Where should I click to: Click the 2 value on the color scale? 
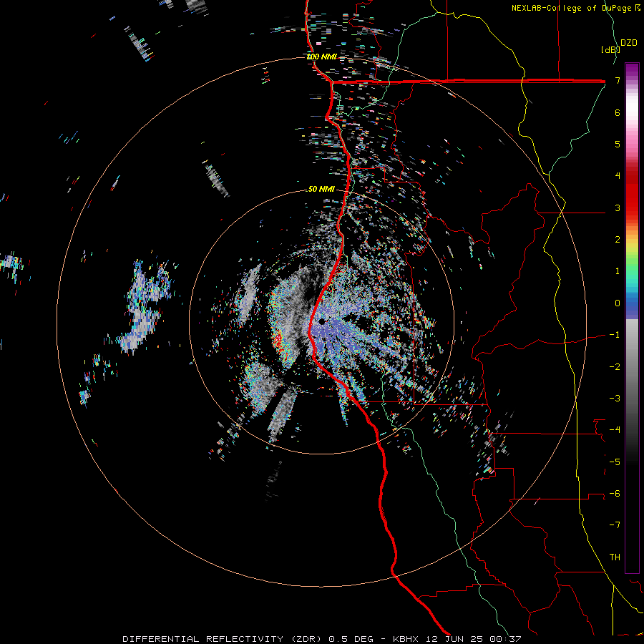[x=618, y=240]
